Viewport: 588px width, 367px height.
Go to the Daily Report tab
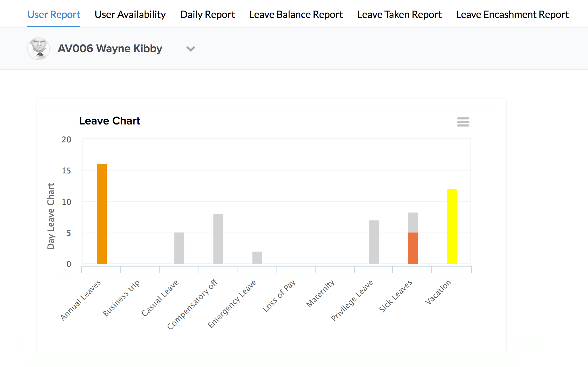[x=207, y=15]
